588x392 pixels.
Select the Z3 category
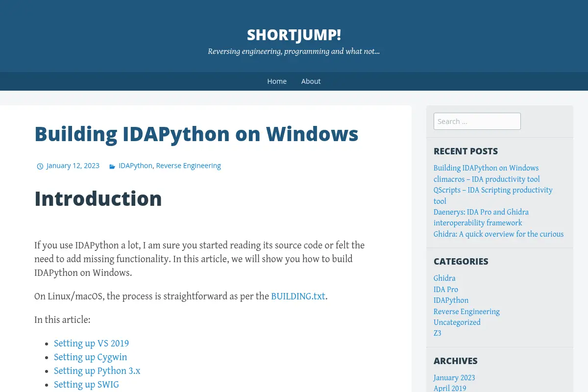(438, 333)
